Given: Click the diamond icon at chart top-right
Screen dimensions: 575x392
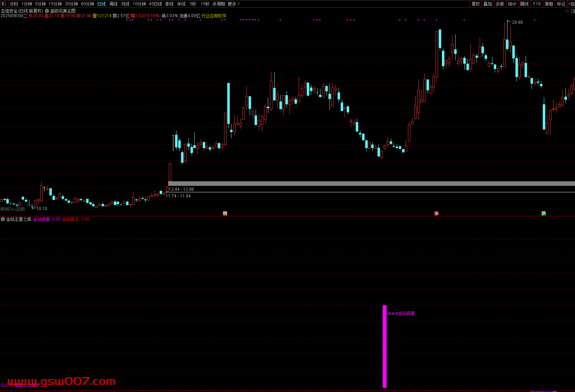Looking at the screenshot, I should [567, 11].
